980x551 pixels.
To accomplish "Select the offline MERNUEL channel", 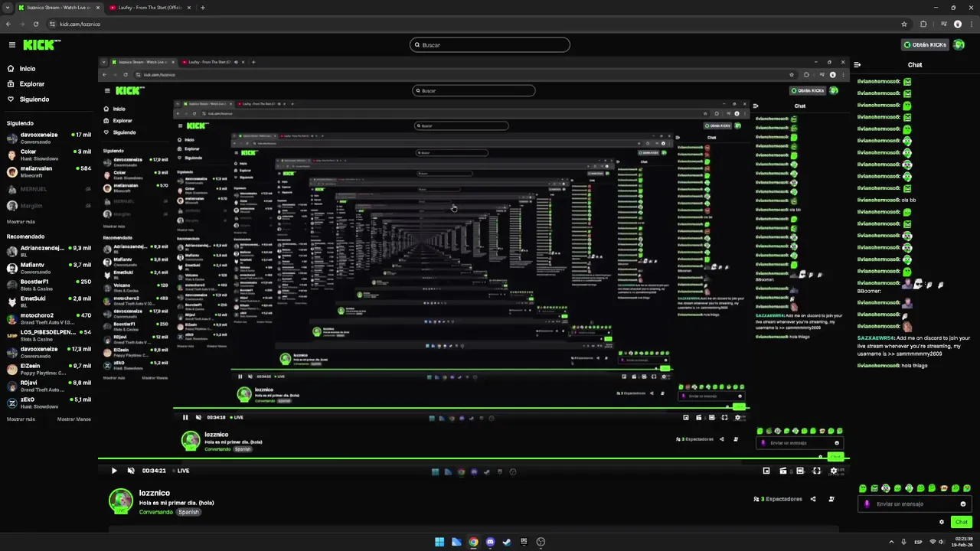I will point(49,189).
